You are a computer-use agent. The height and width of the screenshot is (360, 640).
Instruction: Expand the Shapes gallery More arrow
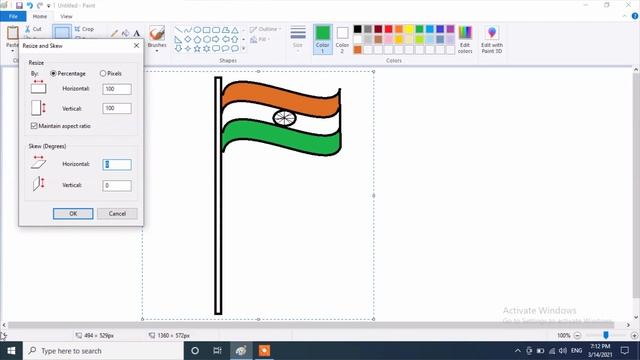pos(244,49)
